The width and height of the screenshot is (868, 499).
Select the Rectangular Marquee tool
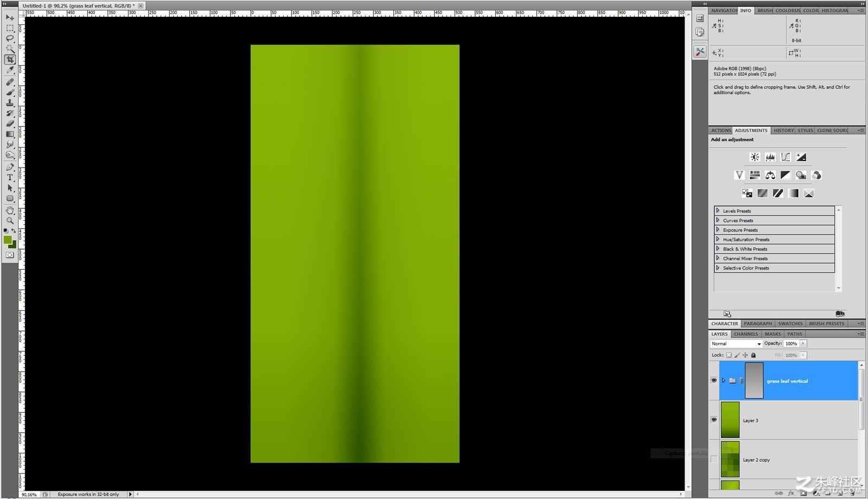pos(10,28)
